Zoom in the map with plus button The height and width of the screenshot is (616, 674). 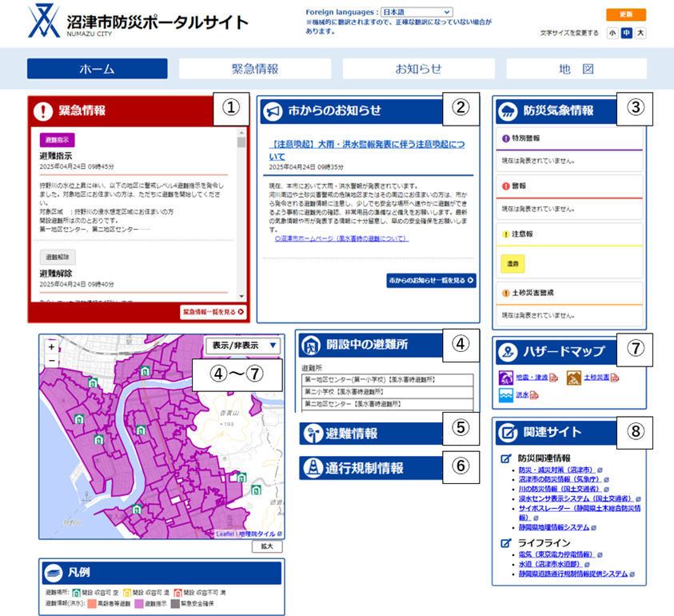point(51,348)
